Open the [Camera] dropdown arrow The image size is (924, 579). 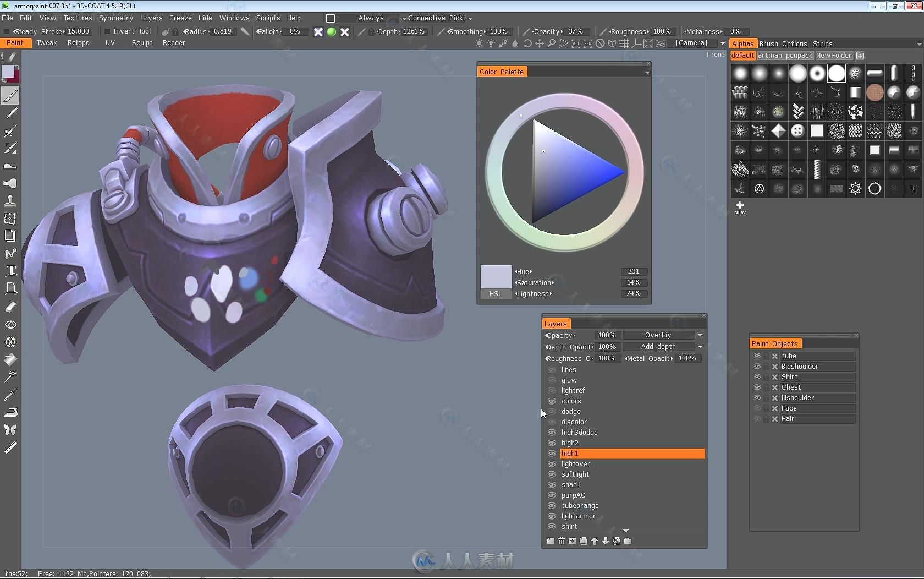(x=722, y=43)
